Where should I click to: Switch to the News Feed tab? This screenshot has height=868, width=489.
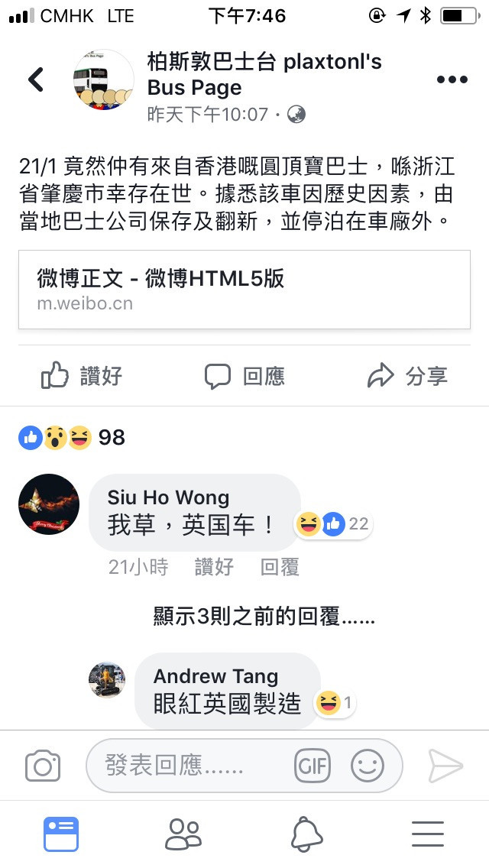click(61, 834)
